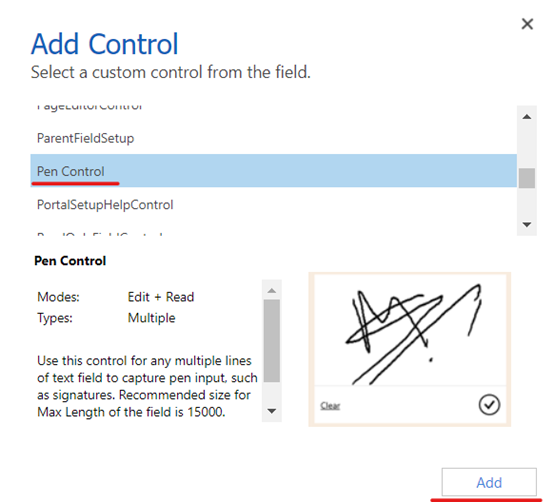
Task: Select the cut-off entry below PortalSetupHelpControl
Action: click(273, 233)
